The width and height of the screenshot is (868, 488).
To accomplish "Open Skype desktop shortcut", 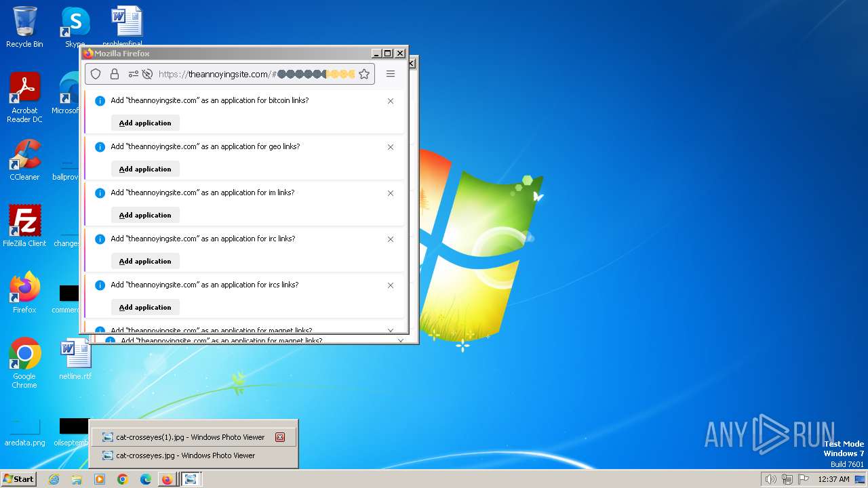I will click(x=75, y=27).
